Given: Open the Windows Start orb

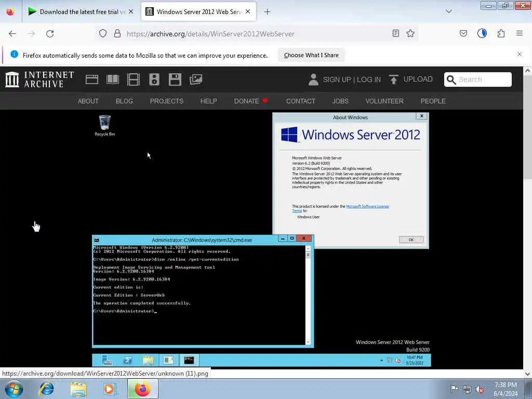Looking at the screenshot, I should pos(14,389).
